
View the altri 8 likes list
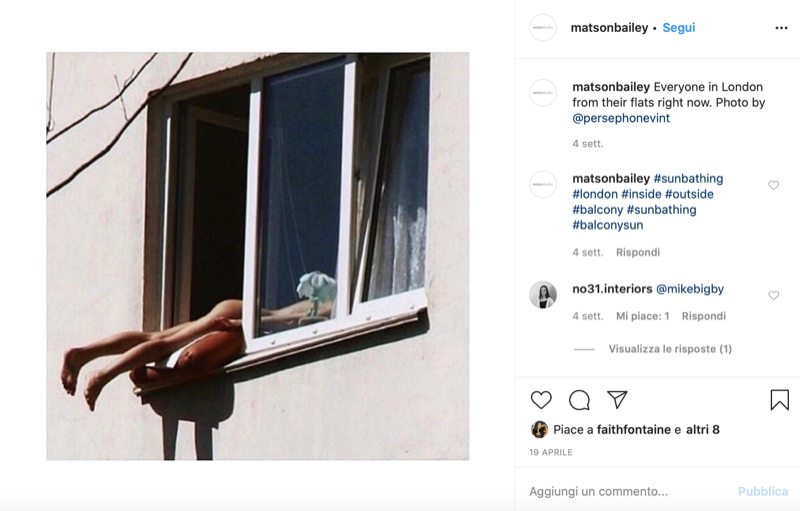tap(703, 429)
